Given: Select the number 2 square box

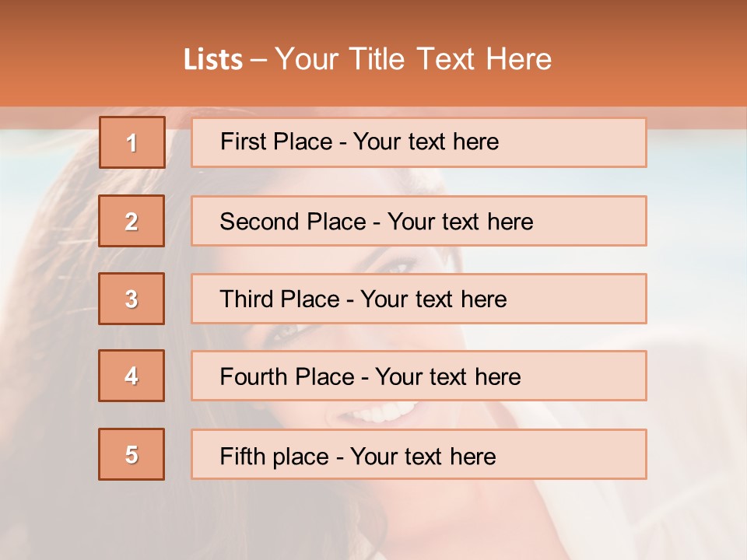Looking at the screenshot, I should point(132,221).
